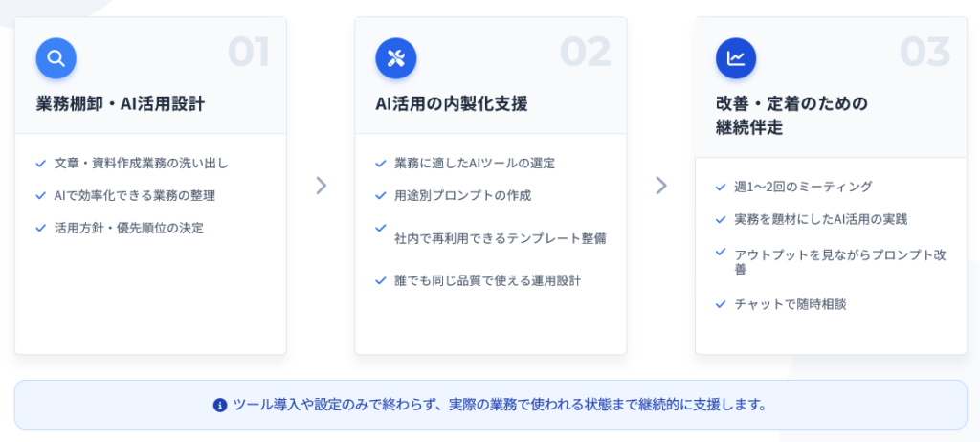Screen dimensions: 980x442
Task: Click checkmark beside 誰でも同じ品質で使える運用設計
Action: pyautogui.click(x=381, y=280)
